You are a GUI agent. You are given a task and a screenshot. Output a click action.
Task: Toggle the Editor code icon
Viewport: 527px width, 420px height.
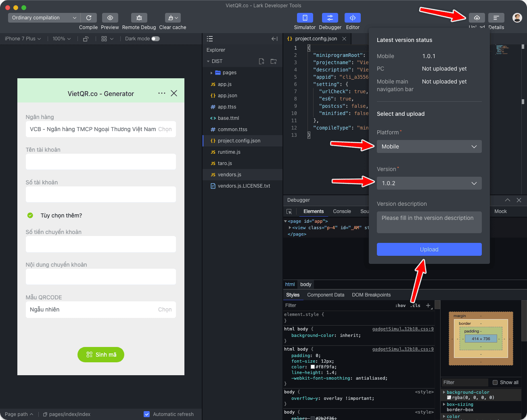point(352,18)
